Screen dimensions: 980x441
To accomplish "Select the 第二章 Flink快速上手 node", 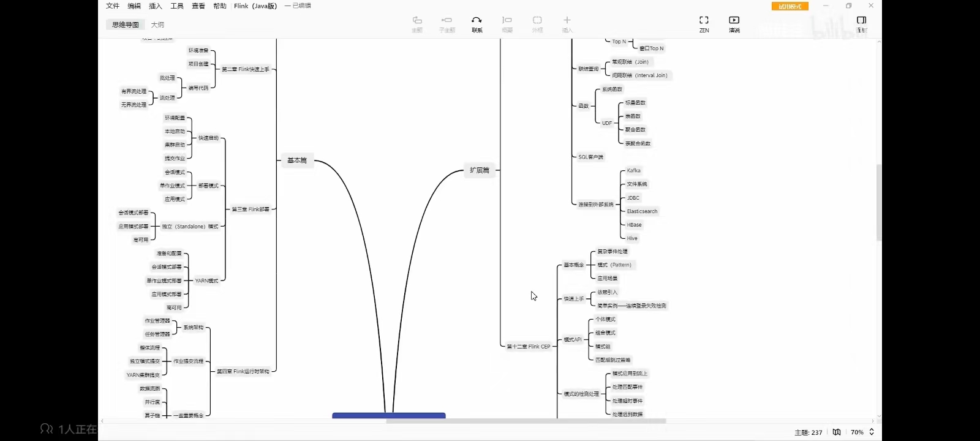I will point(246,70).
